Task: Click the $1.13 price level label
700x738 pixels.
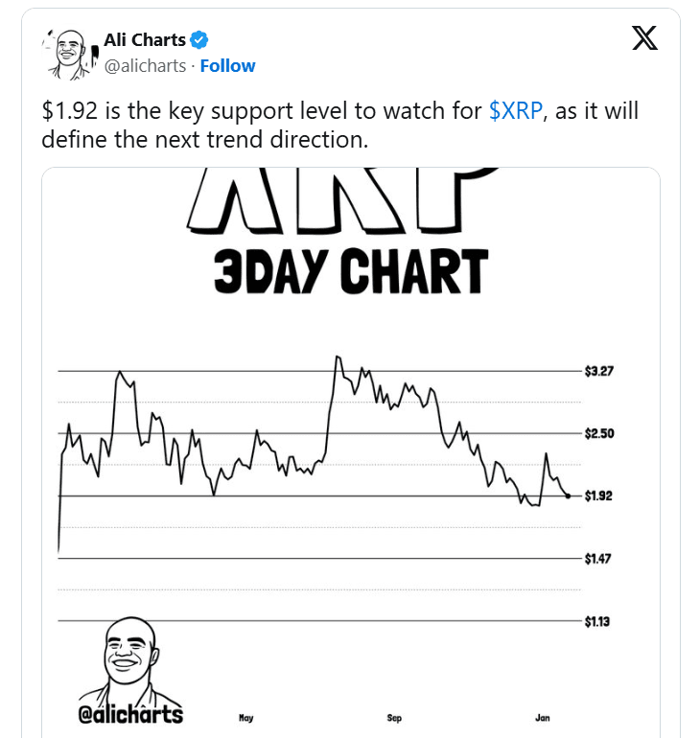Action: point(596,622)
